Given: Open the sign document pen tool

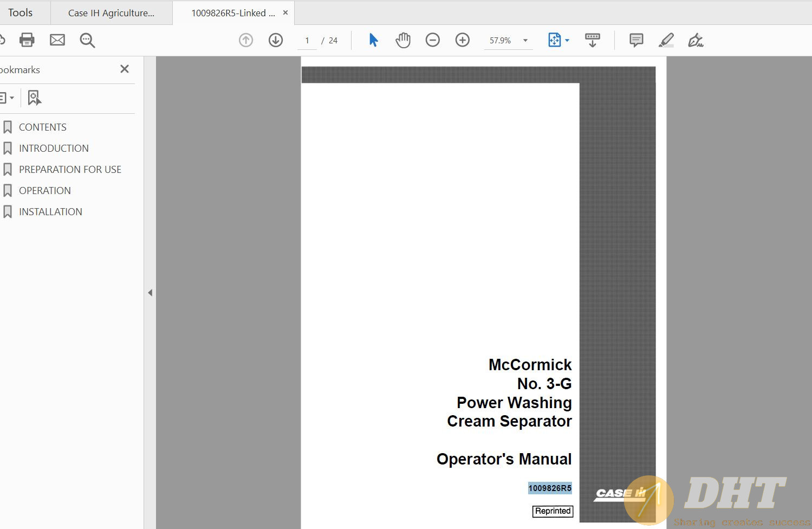Looking at the screenshot, I should point(696,40).
